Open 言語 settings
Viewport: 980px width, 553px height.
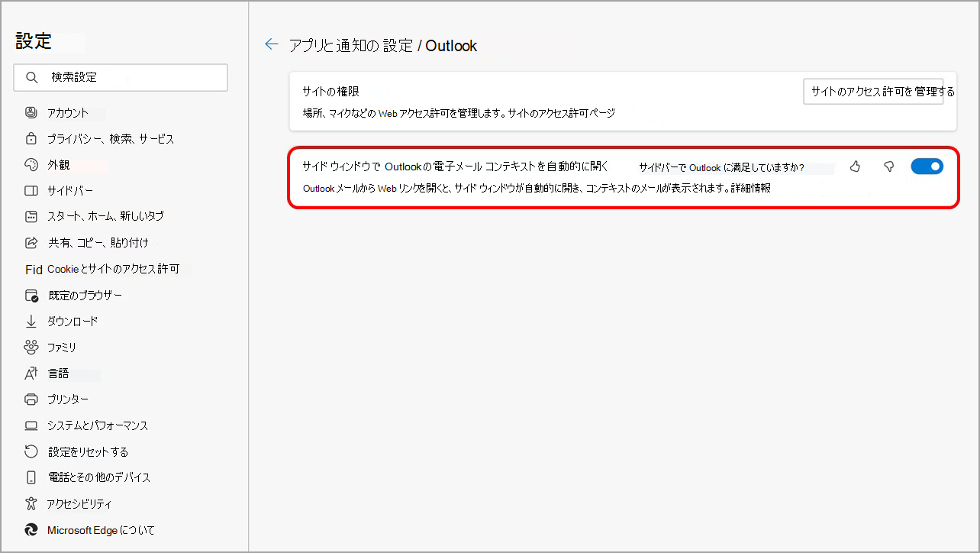tap(59, 373)
